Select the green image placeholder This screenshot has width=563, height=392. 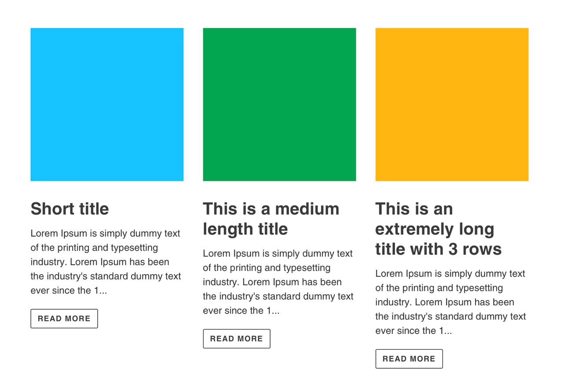pyautogui.click(x=279, y=104)
